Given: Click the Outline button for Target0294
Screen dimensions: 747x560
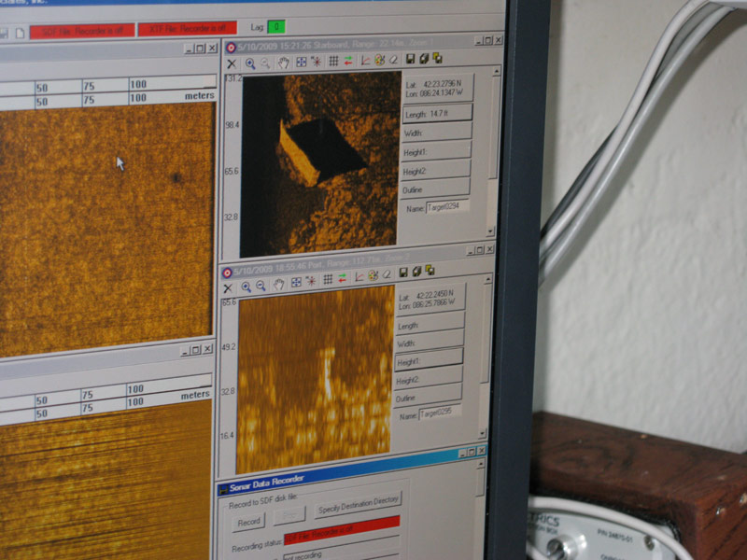Looking at the screenshot, I should pos(436,189).
